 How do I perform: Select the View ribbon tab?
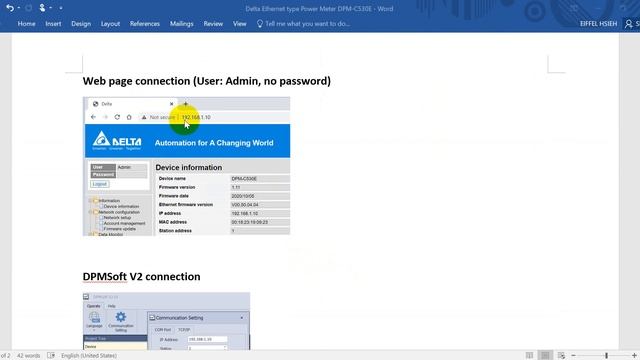pos(240,24)
